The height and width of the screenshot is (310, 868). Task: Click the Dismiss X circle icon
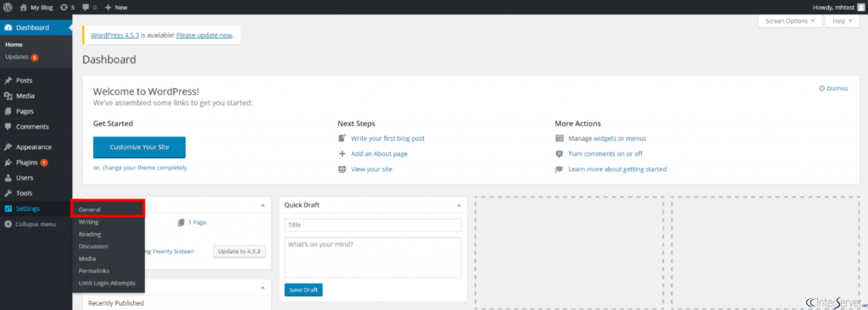(x=821, y=89)
